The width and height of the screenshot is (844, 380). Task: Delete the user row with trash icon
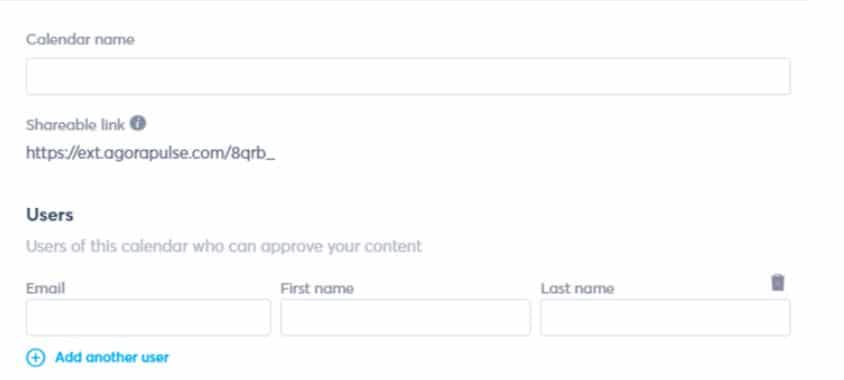tap(777, 283)
